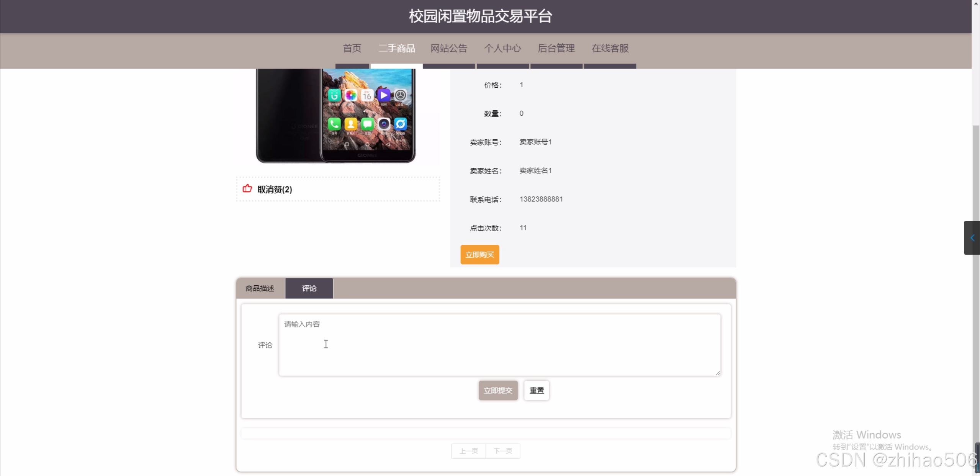This screenshot has height=476, width=980.
Task: Click the red thumbs-up like icon
Action: click(247, 188)
